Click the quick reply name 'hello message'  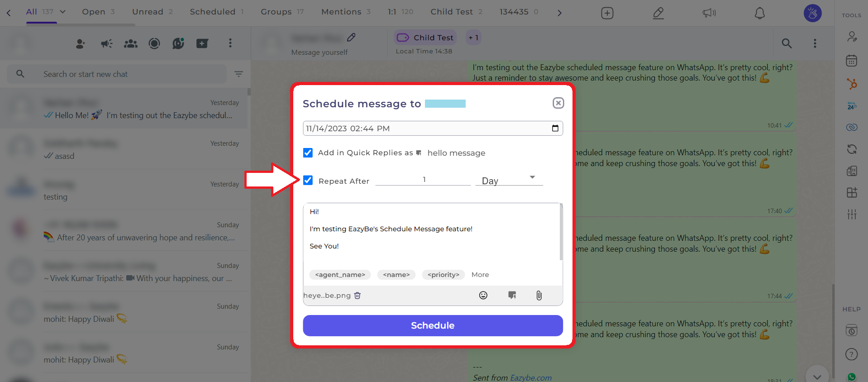pyautogui.click(x=456, y=153)
